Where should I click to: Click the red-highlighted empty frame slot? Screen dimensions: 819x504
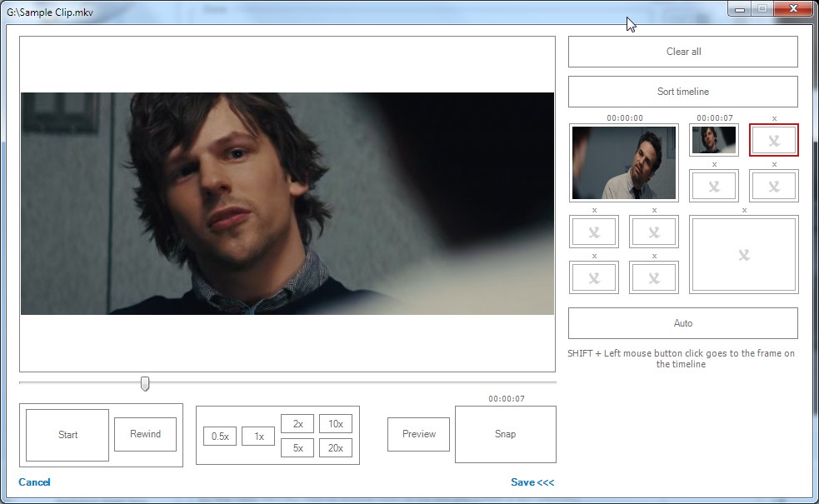pyautogui.click(x=774, y=140)
